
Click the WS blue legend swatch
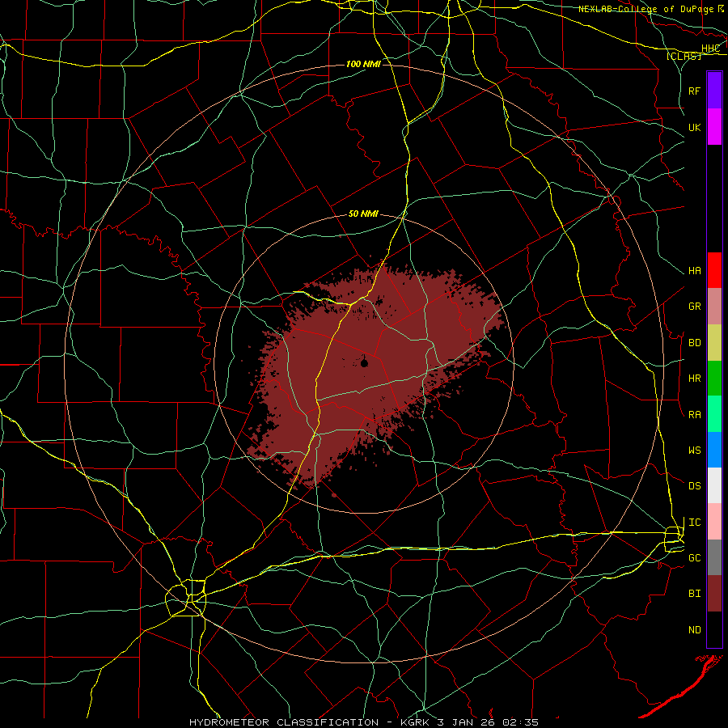tap(714, 450)
